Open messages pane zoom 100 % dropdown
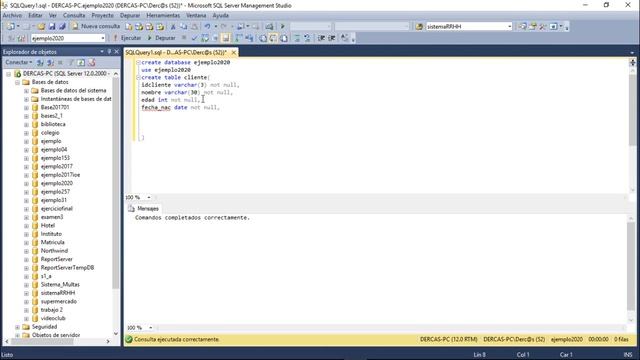The width and height of the screenshot is (640, 360). point(150,328)
